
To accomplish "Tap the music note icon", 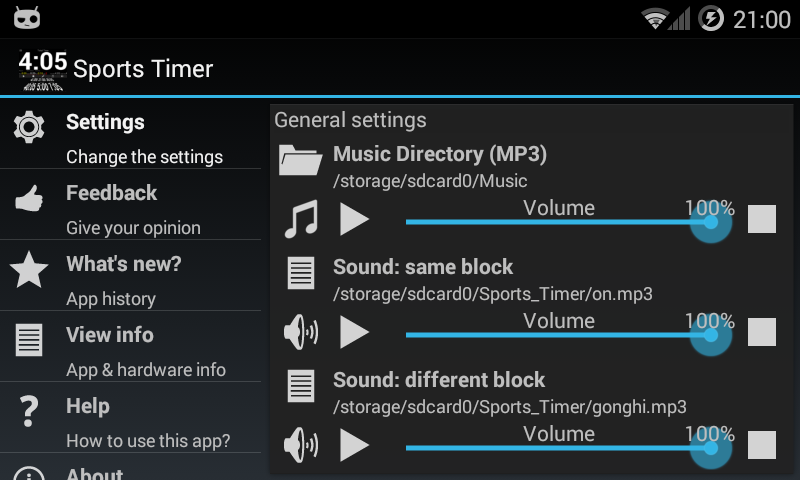I will click(302, 219).
